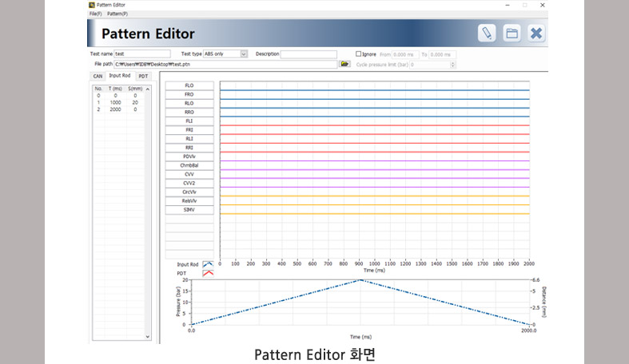Minimize the Pattern Editor window
Image resolution: width=629 pixels, height=364 pixels.
tap(508, 6)
